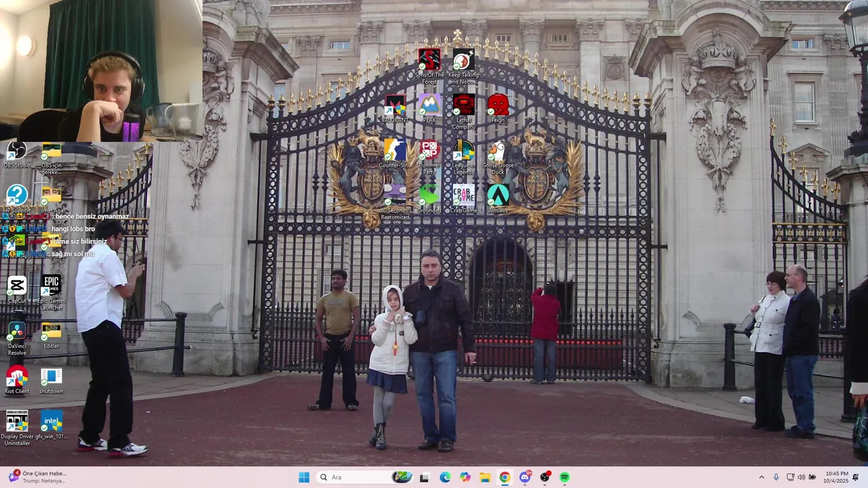The height and width of the screenshot is (488, 868).
Task: Launch the Riot Client shortcut
Action: tap(17, 380)
